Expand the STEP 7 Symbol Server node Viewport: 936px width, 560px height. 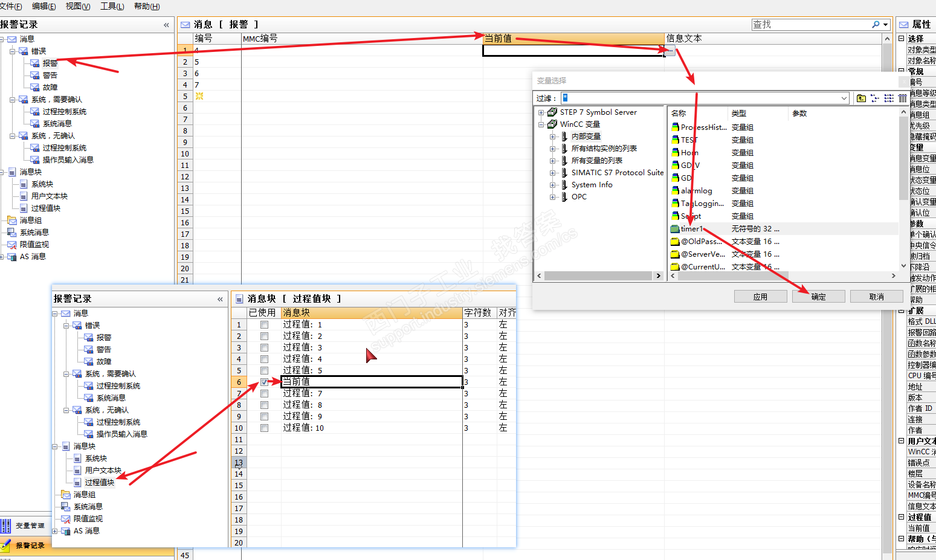click(x=541, y=112)
